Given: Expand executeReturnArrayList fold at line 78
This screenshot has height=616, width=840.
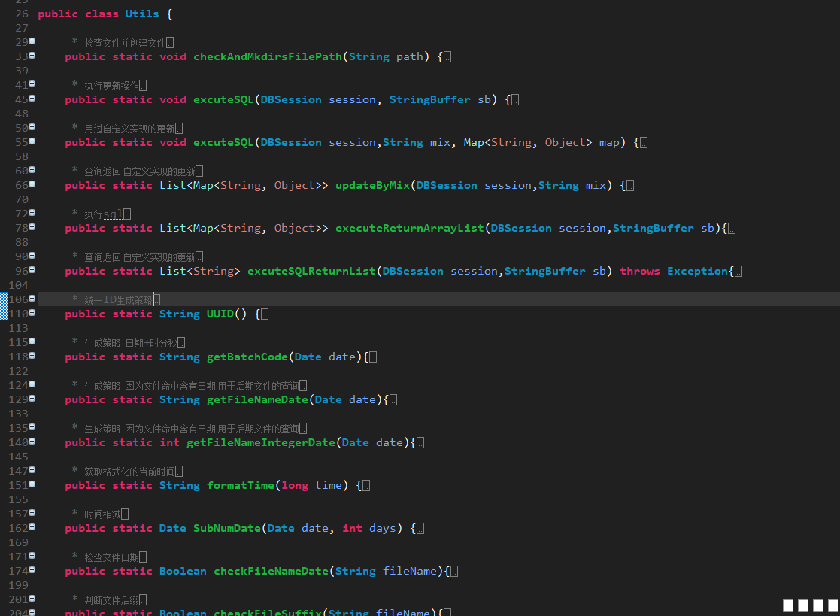Looking at the screenshot, I should (x=32, y=228).
